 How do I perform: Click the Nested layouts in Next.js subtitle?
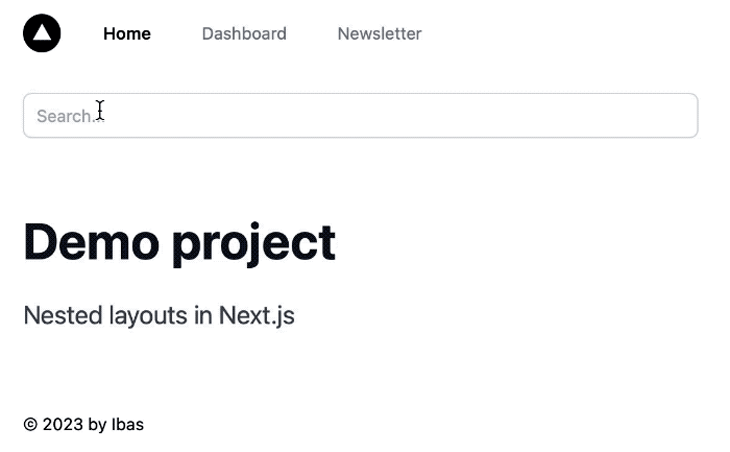tap(159, 316)
